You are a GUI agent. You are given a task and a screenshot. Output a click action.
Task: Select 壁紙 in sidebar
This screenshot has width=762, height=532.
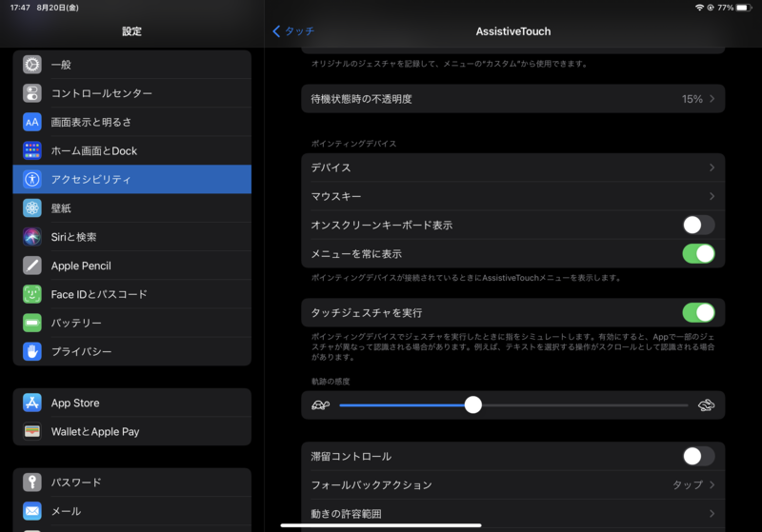[132, 208]
